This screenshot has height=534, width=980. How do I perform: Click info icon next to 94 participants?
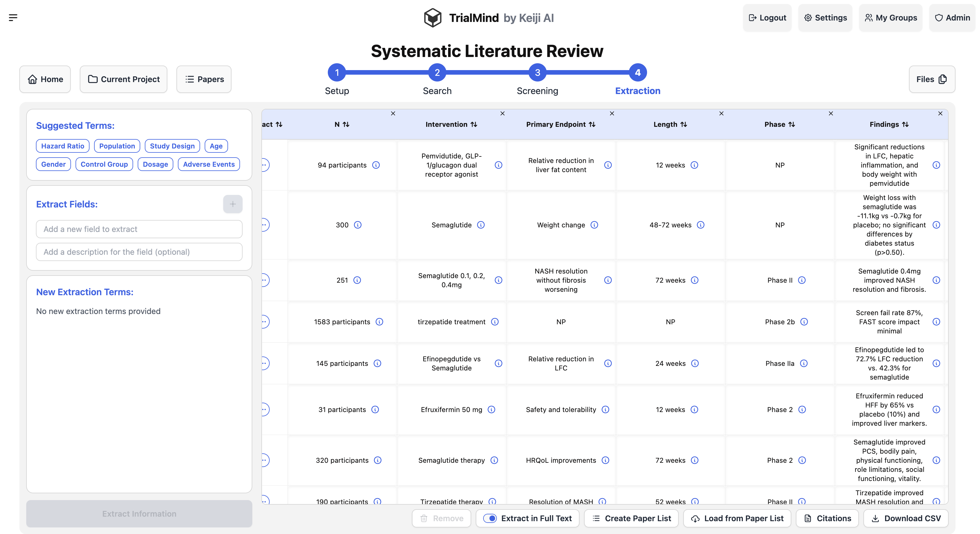pyautogui.click(x=376, y=165)
